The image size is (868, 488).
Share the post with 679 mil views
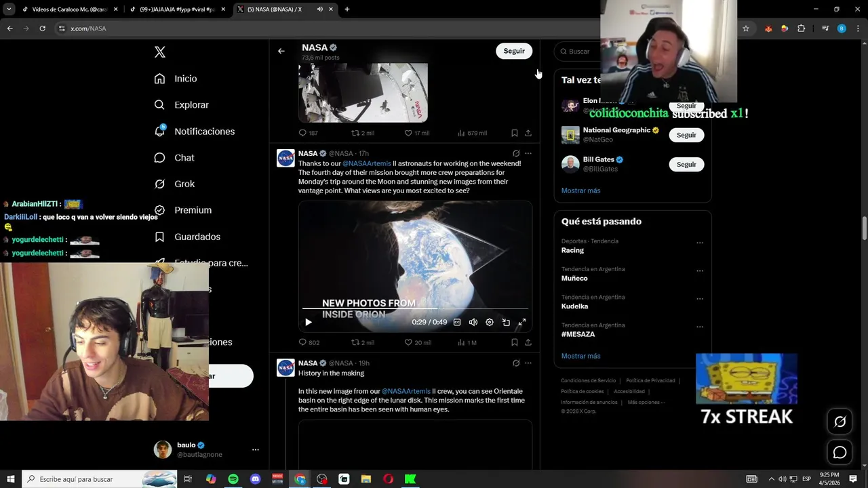[528, 133]
